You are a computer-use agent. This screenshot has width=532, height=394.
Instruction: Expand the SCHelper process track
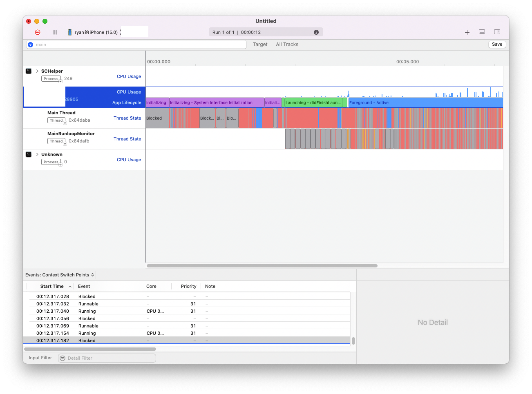[x=37, y=71]
